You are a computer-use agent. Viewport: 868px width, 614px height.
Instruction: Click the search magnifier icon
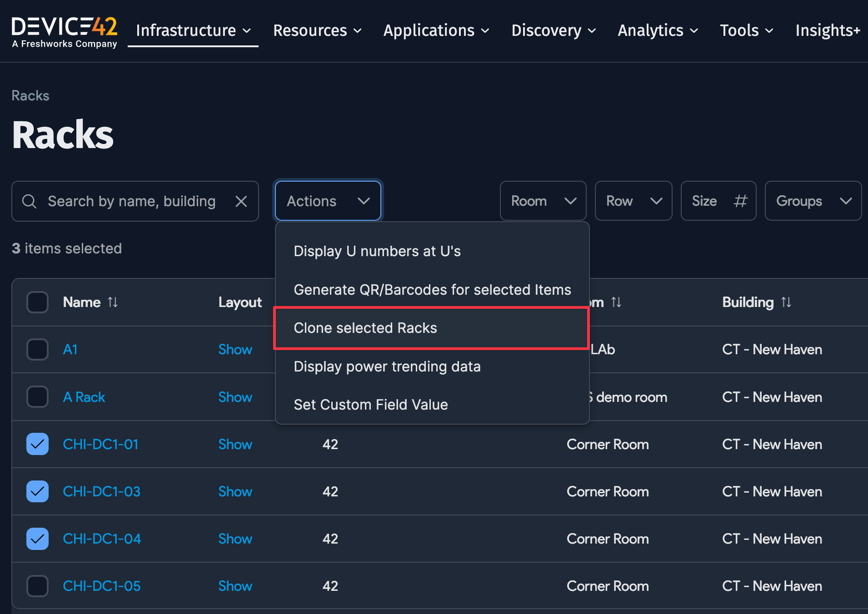(29, 201)
